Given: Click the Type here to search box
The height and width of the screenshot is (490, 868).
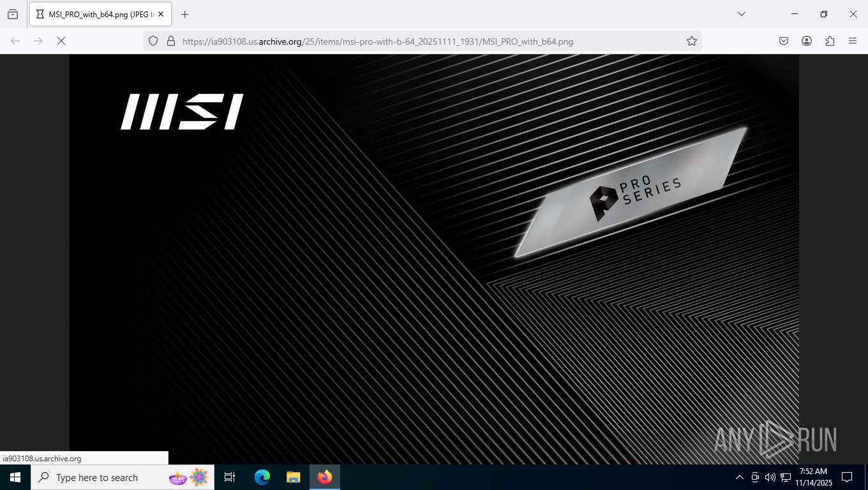Looking at the screenshot, I should 122,477.
